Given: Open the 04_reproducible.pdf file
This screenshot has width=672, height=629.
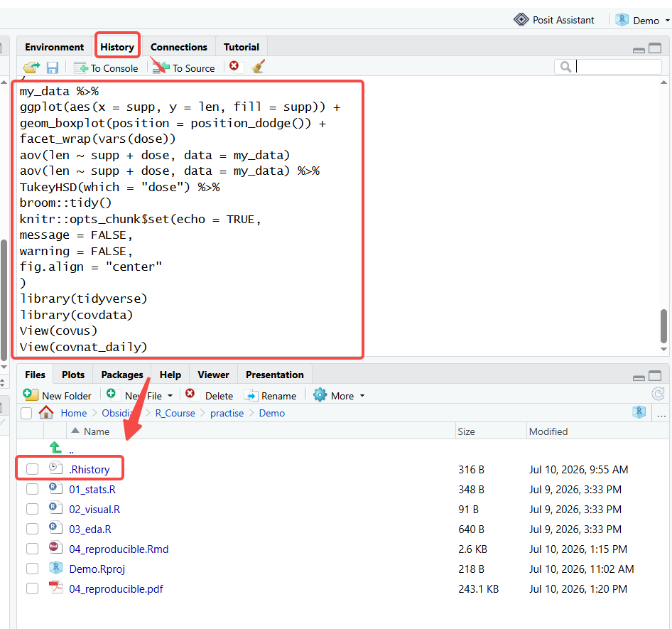Looking at the screenshot, I should pyautogui.click(x=116, y=589).
